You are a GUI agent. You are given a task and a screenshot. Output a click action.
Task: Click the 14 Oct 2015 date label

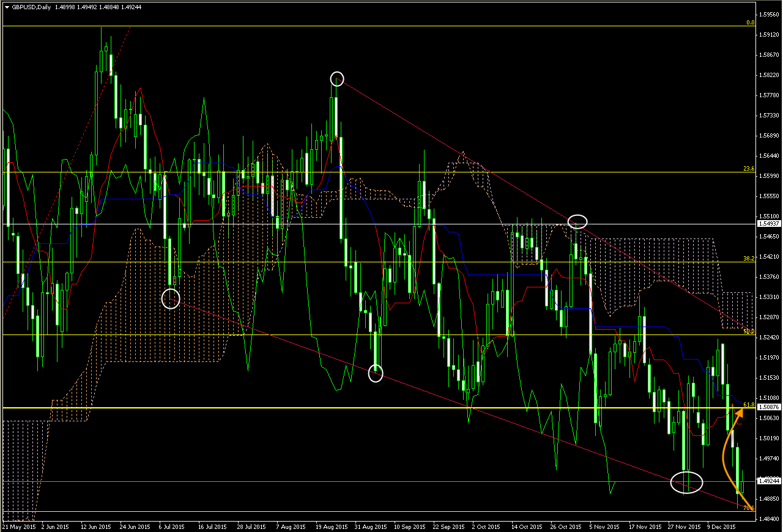(527, 526)
